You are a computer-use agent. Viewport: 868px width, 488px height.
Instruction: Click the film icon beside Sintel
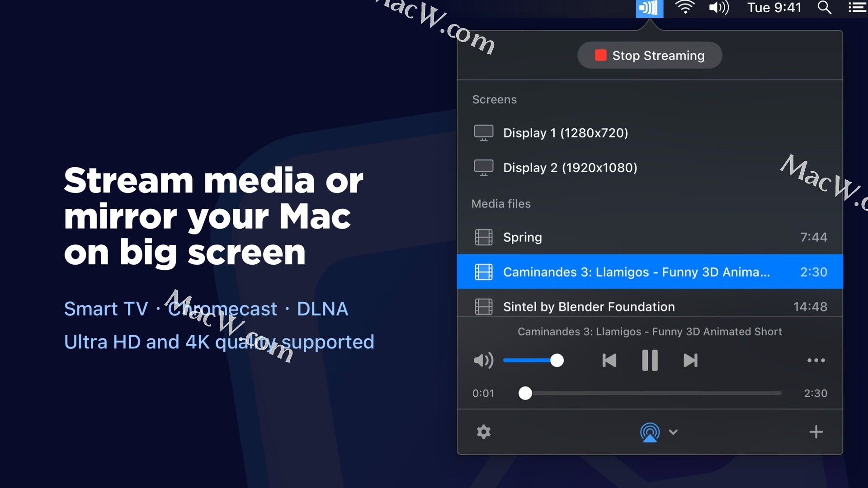483,307
